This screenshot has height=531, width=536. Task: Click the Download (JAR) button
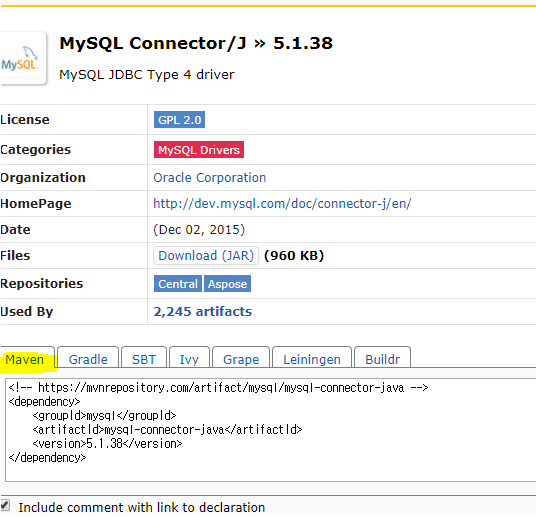(x=206, y=256)
